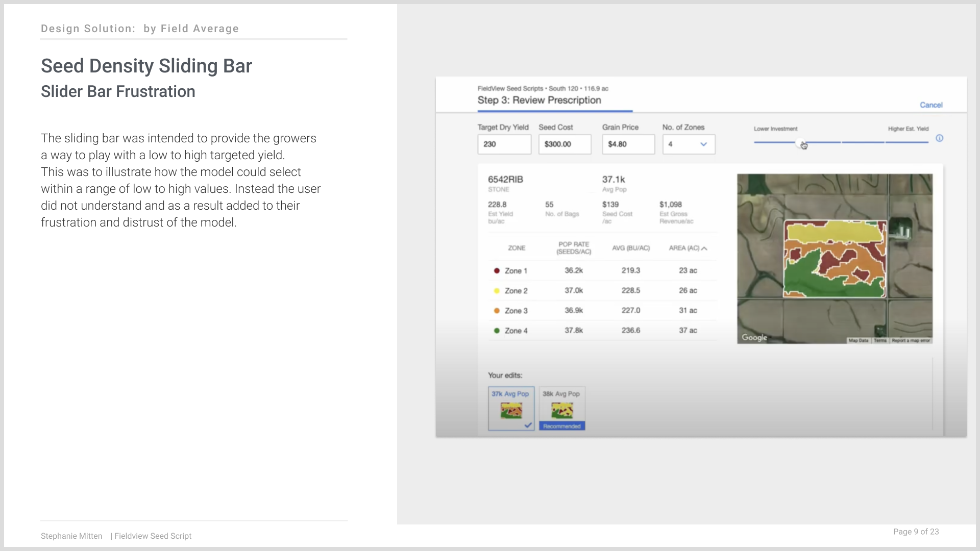This screenshot has width=980, height=551.
Task: Click the Report a map error link
Action: [x=911, y=340]
